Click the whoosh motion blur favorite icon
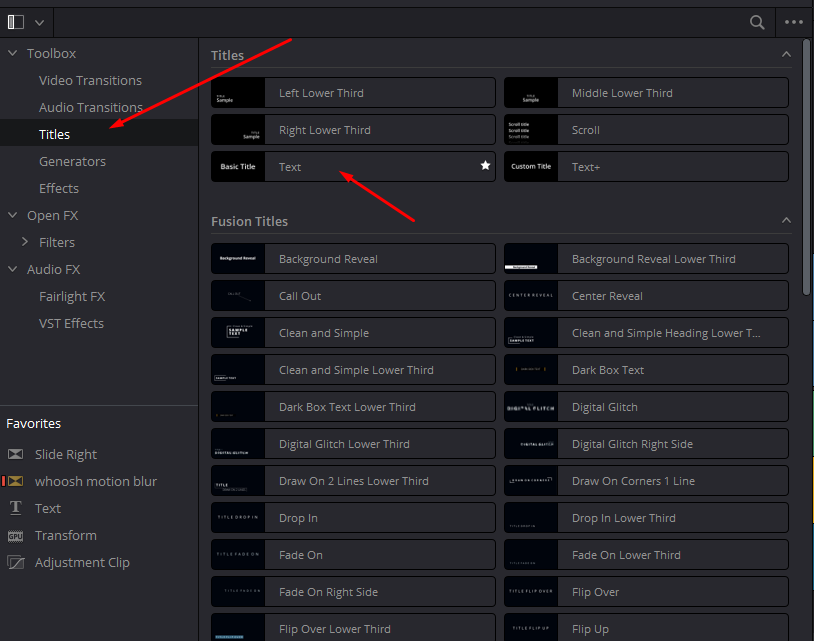Image resolution: width=814 pixels, height=641 pixels. [x=16, y=481]
